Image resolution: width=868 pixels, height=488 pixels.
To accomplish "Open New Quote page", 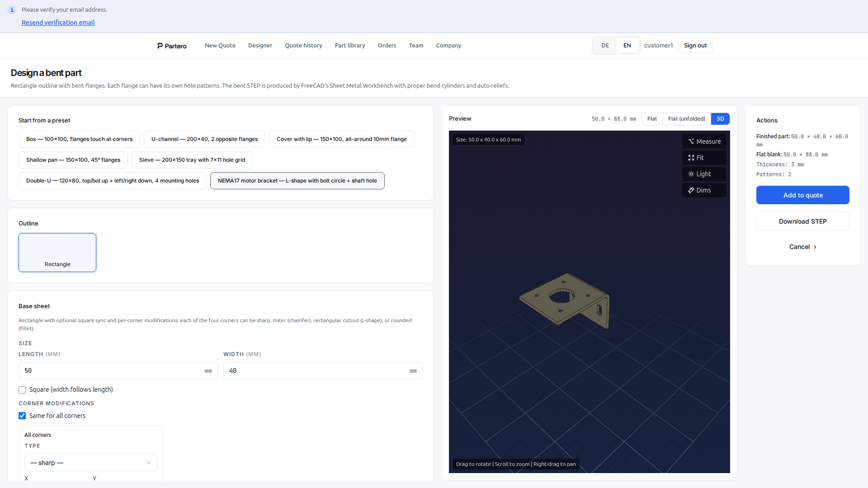I will pyautogui.click(x=220, y=46).
